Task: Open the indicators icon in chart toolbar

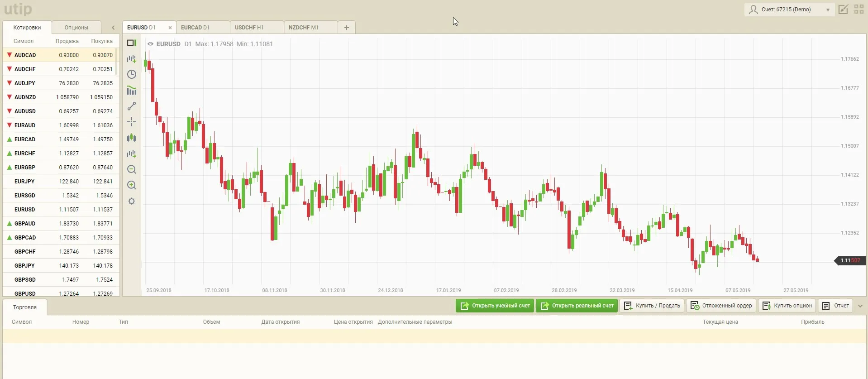Action: 132,90
